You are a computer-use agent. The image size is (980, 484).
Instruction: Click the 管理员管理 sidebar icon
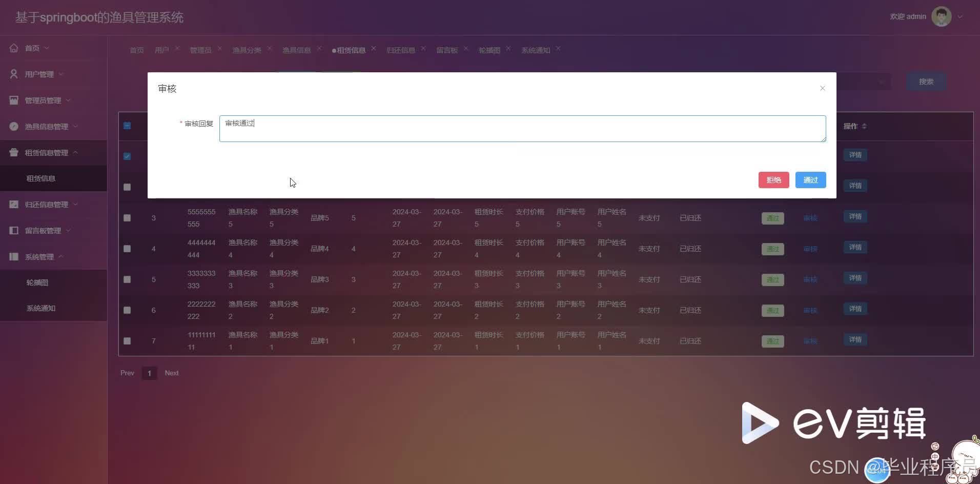(x=14, y=100)
